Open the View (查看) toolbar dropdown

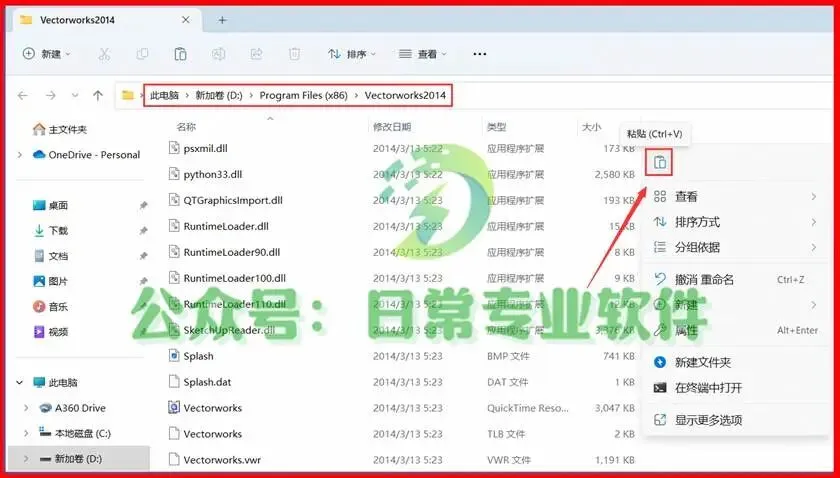click(x=423, y=54)
